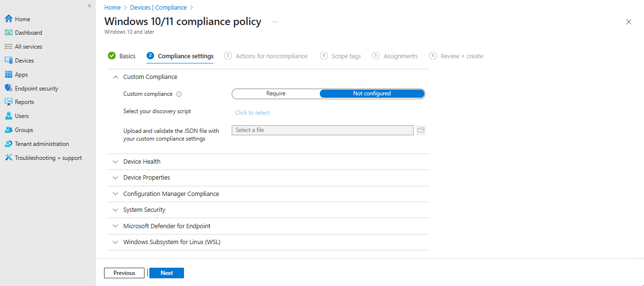Collapse the Custom Compliance section
This screenshot has width=644, height=286.
tap(115, 77)
